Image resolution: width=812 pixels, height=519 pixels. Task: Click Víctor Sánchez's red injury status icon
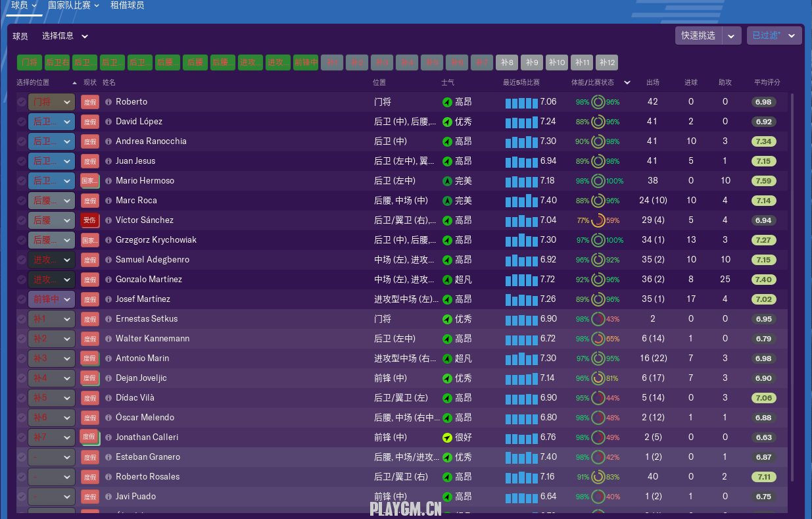90,220
